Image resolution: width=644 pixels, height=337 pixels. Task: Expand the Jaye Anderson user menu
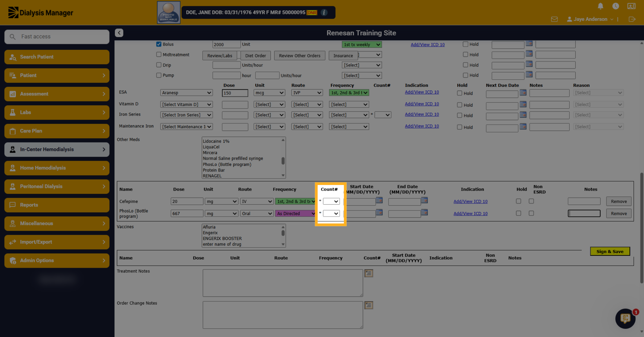[590, 19]
